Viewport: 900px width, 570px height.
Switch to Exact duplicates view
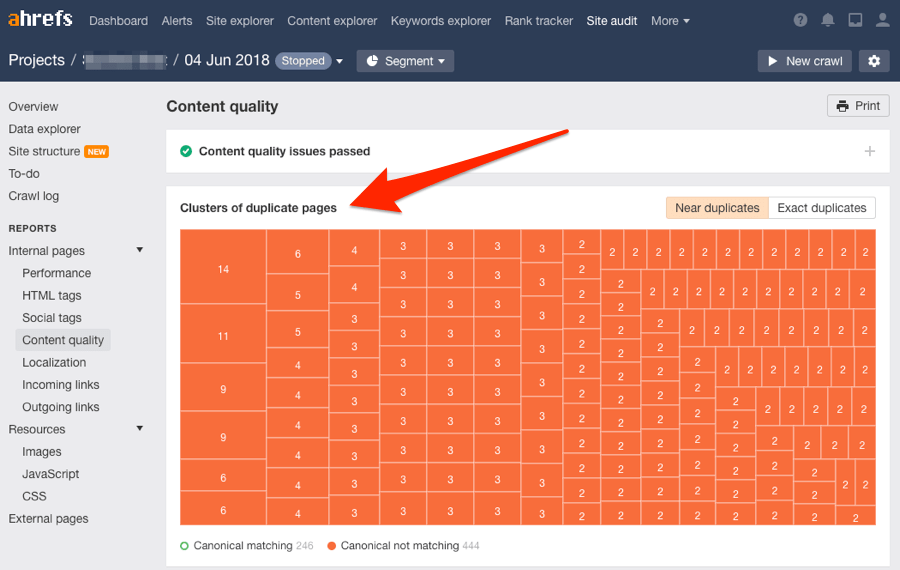(x=822, y=208)
